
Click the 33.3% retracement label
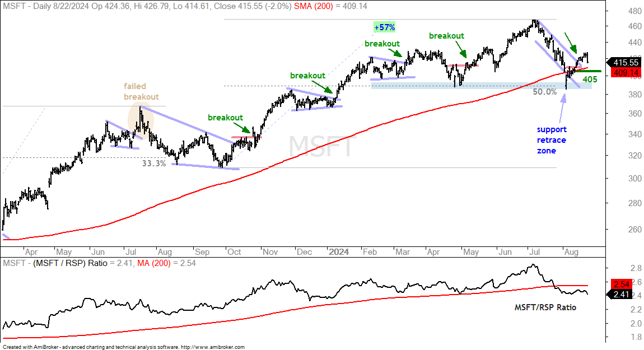[154, 163]
